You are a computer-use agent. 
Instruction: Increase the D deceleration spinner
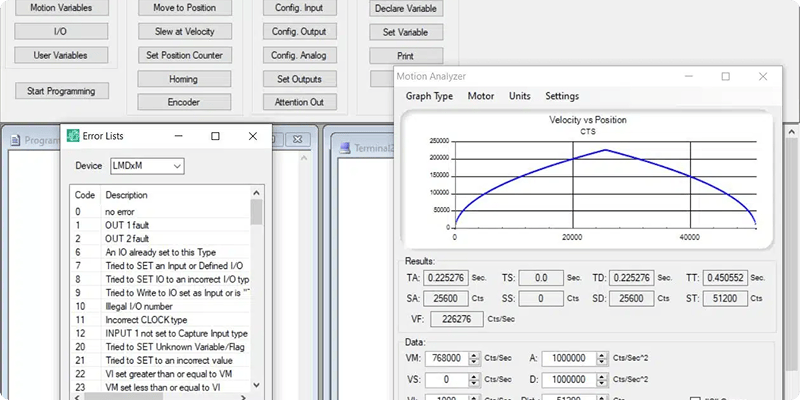point(602,377)
